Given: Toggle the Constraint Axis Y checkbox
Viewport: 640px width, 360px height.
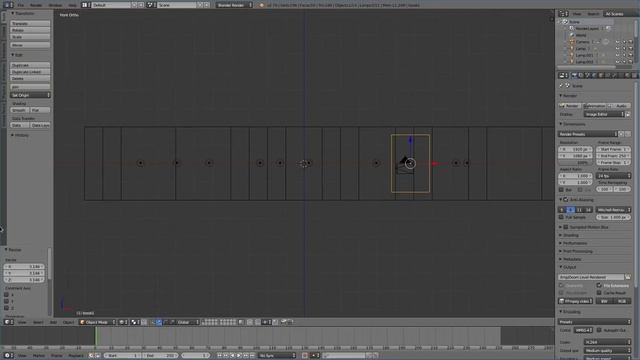Looking at the screenshot, I should click(x=6, y=301).
